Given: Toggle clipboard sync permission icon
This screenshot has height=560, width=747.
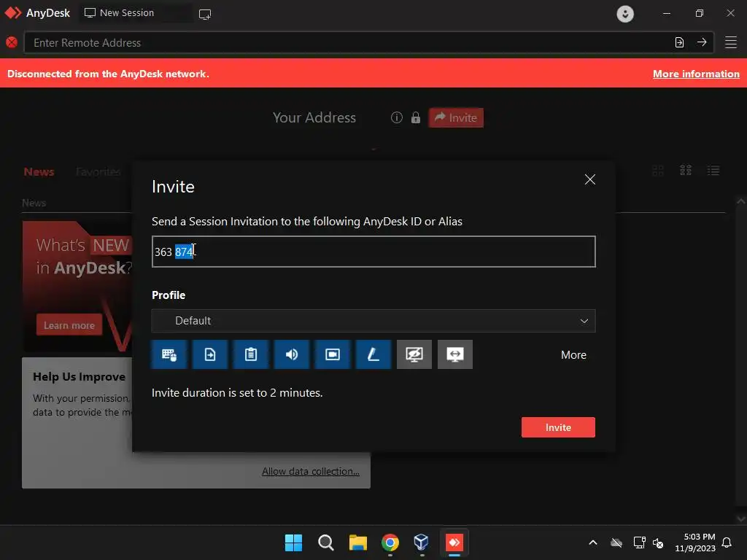Looking at the screenshot, I should tap(251, 354).
